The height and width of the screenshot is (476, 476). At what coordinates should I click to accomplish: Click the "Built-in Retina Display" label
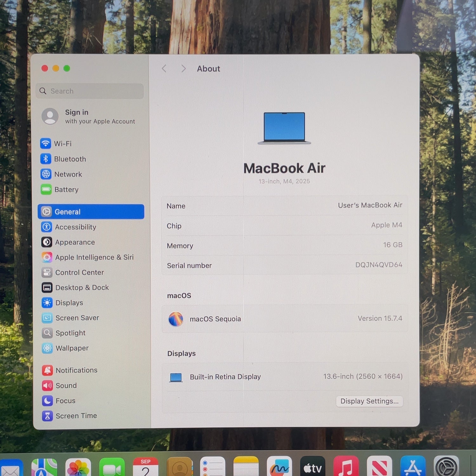225,377
